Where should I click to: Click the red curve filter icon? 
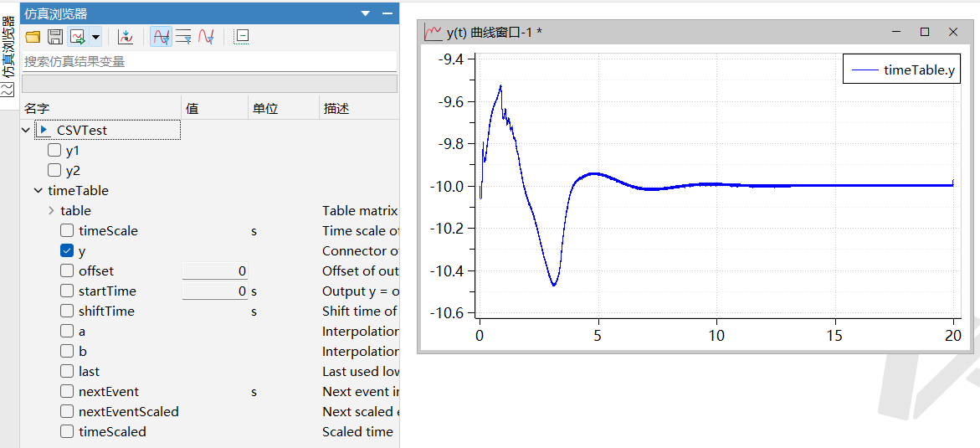206,37
